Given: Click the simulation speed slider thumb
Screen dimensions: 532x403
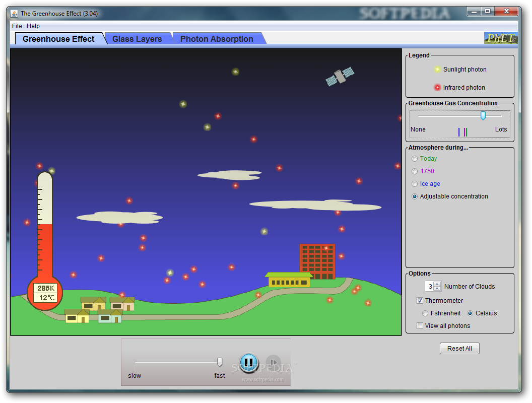Looking at the screenshot, I should 220,362.
